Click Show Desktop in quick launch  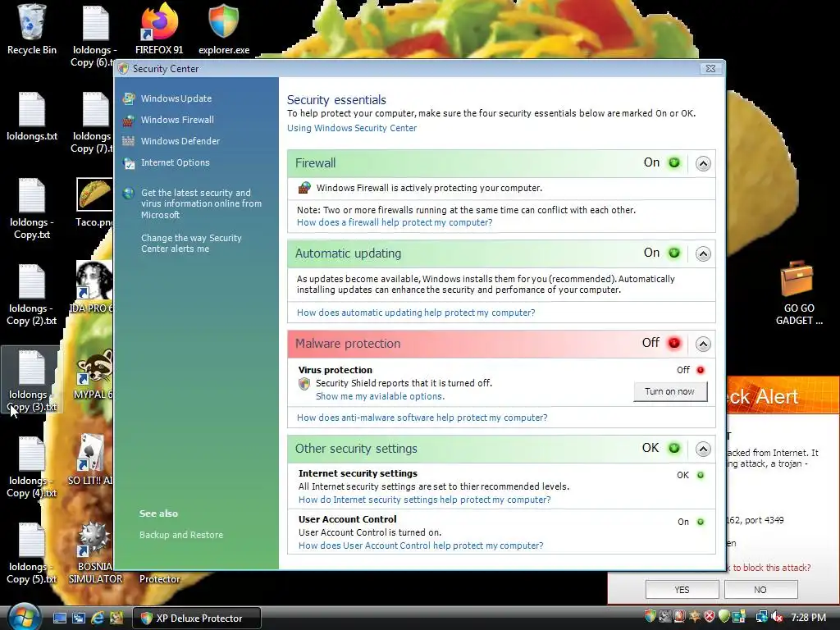coord(59,618)
